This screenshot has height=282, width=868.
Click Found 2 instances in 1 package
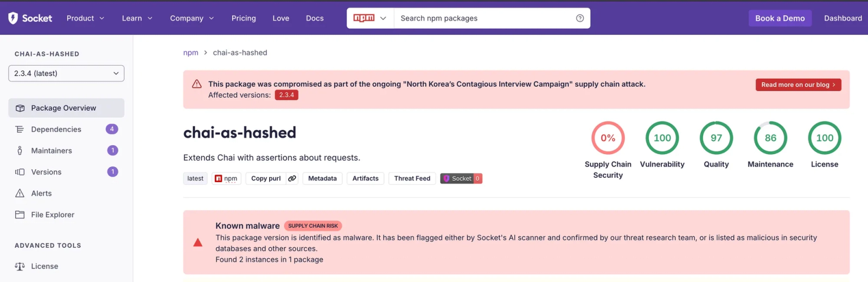[x=269, y=260]
